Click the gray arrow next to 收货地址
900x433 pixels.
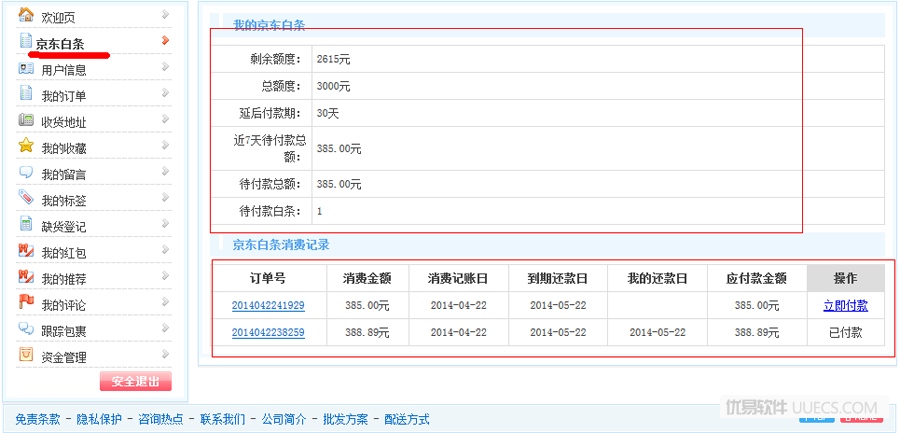pyautogui.click(x=165, y=119)
